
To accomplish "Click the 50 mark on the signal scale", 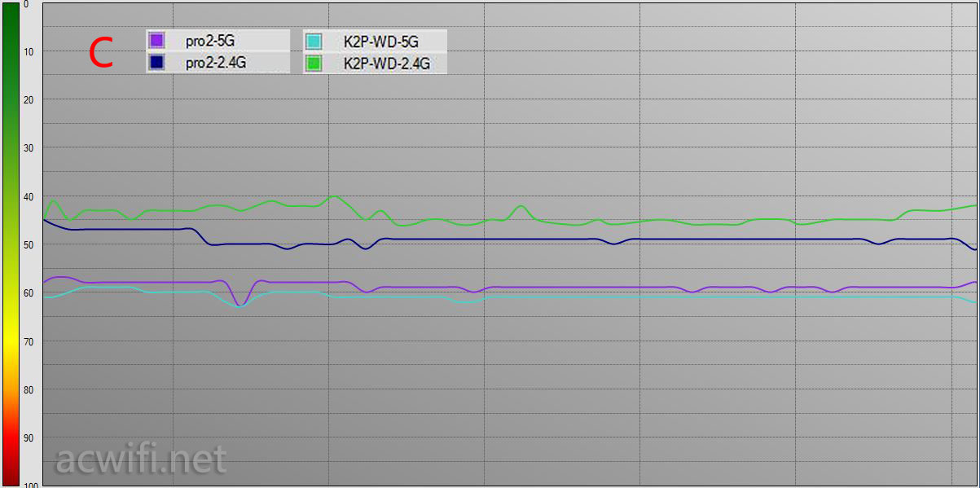I will [29, 244].
